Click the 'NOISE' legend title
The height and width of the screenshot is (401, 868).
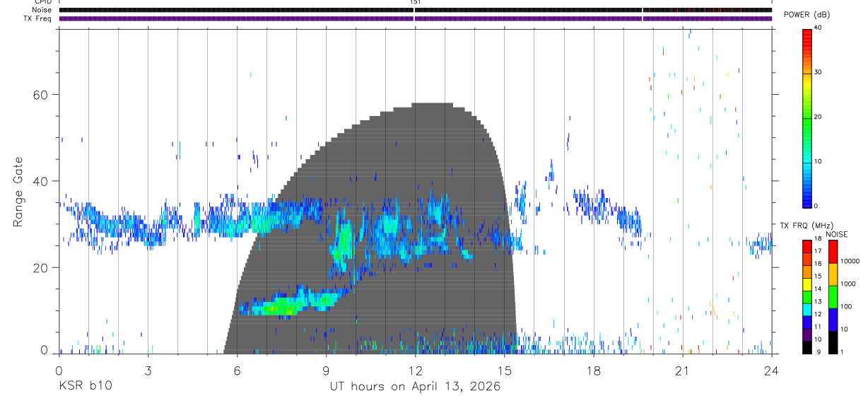pos(837,234)
